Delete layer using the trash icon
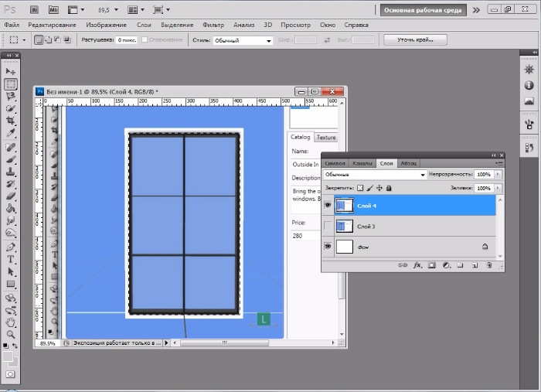 (488, 265)
